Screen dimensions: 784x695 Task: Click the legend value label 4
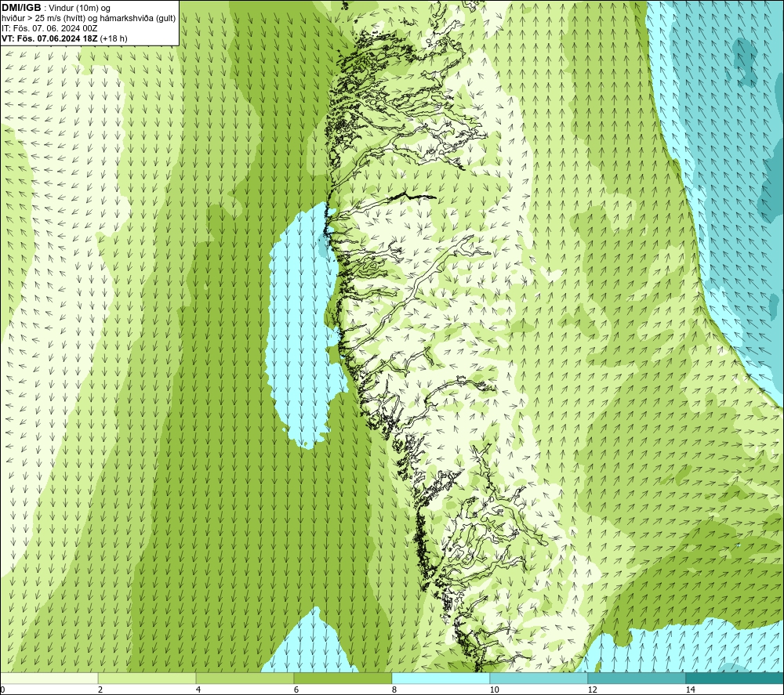[x=198, y=690]
